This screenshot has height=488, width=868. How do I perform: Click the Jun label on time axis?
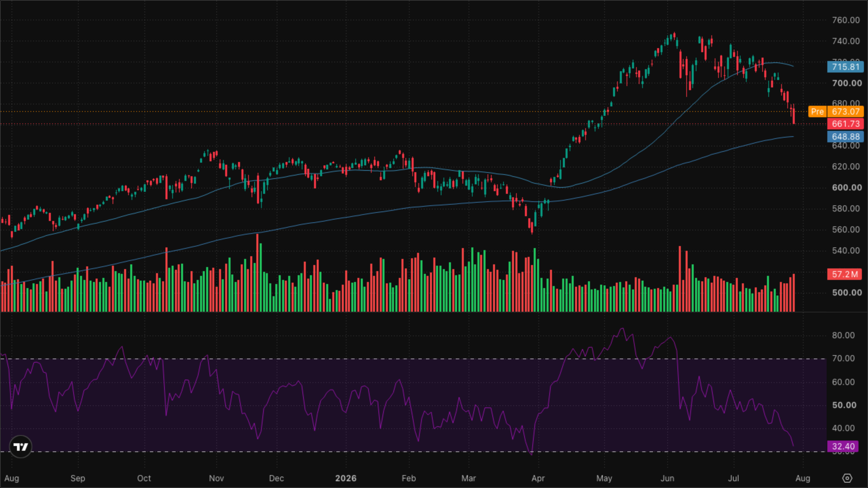click(667, 478)
